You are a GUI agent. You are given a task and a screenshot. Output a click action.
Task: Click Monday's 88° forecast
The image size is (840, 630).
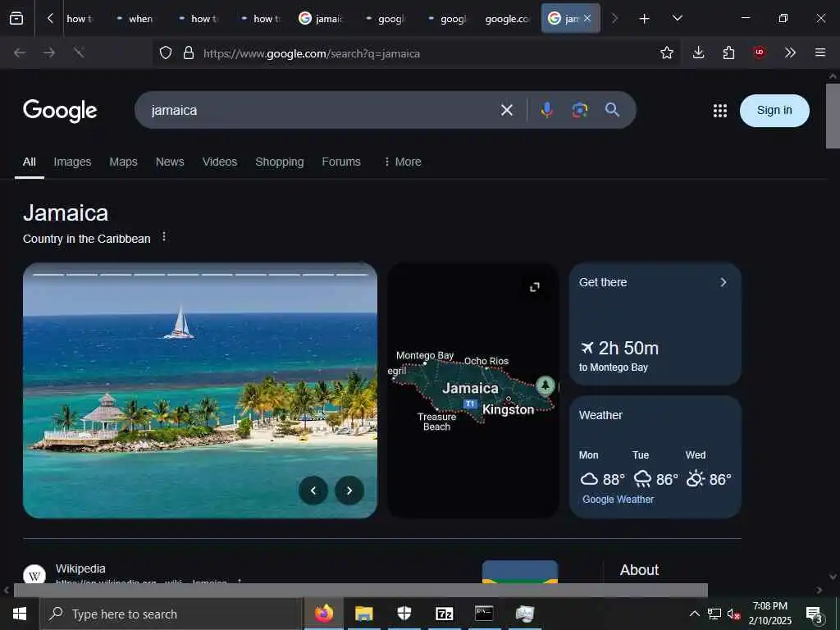tap(603, 479)
